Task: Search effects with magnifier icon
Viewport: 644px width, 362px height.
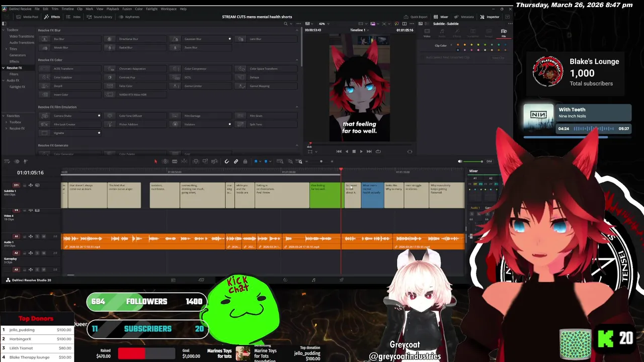Action: (286, 24)
